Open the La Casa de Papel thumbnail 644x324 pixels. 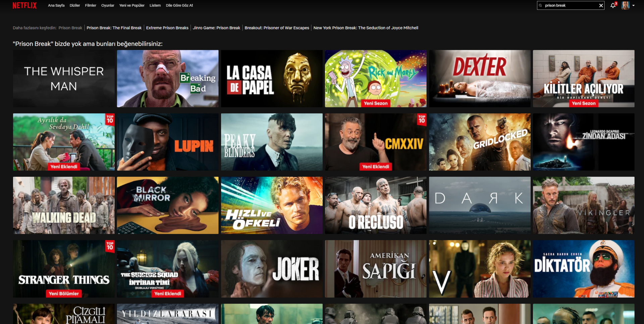pyautogui.click(x=272, y=79)
